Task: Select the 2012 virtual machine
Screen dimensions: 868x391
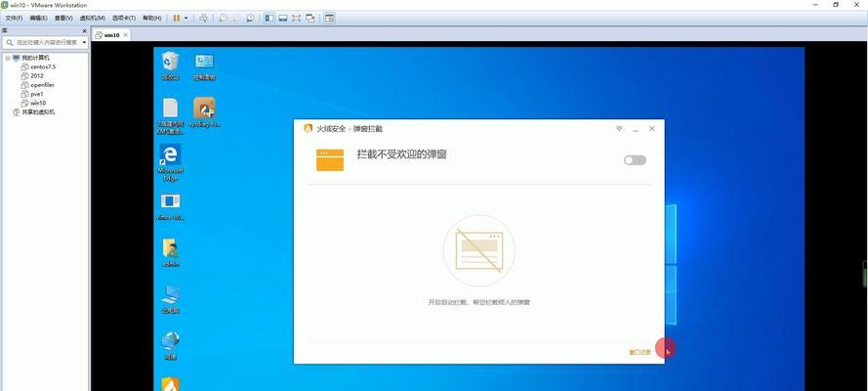Action: click(x=36, y=76)
